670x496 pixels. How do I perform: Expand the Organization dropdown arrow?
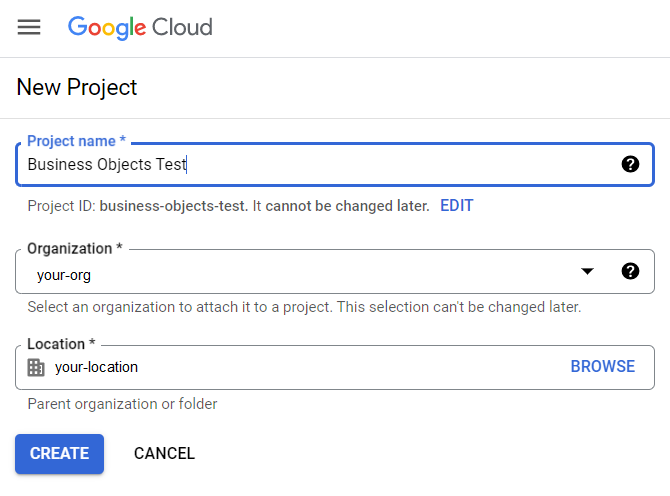[588, 272]
